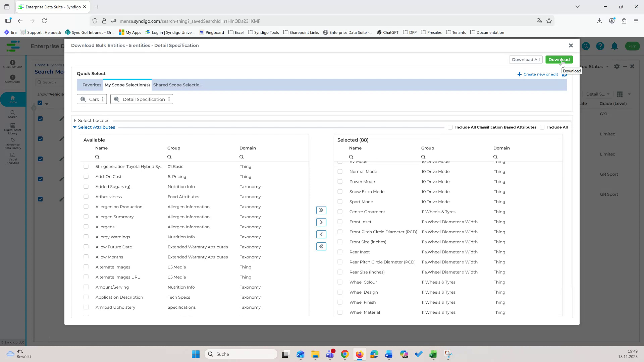Check Include All Classification Based Attributes

pyautogui.click(x=450, y=127)
